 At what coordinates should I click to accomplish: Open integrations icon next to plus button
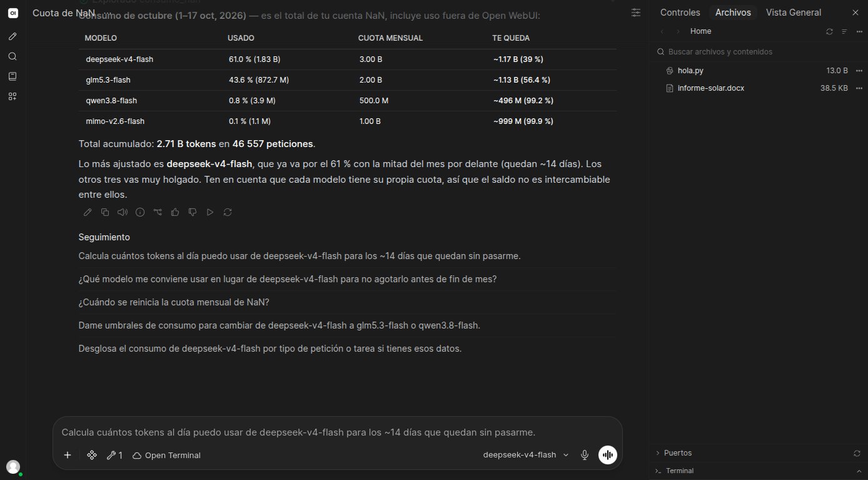[92, 455]
